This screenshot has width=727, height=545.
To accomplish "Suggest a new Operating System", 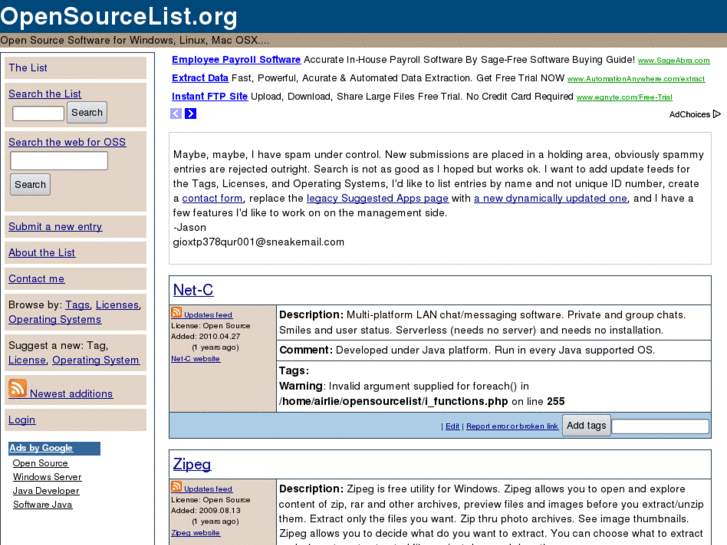I will [x=96, y=360].
